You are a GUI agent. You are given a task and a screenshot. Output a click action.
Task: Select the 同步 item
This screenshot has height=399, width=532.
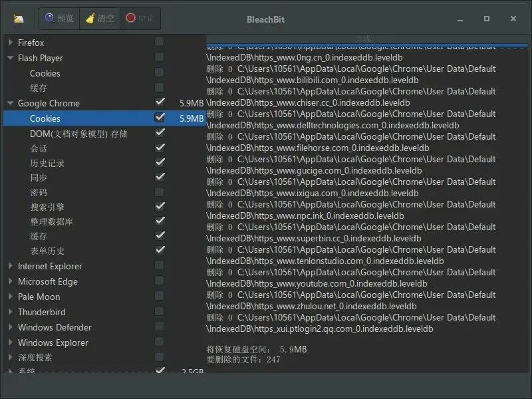(x=104, y=178)
